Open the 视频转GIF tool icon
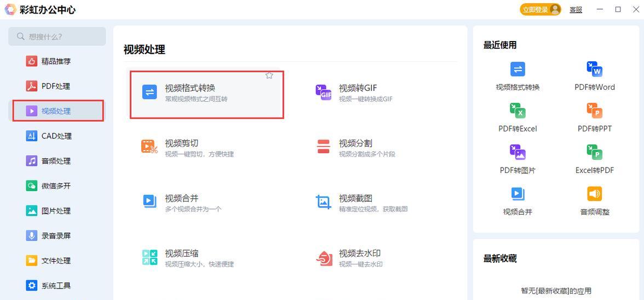644x300 pixels. (324, 92)
